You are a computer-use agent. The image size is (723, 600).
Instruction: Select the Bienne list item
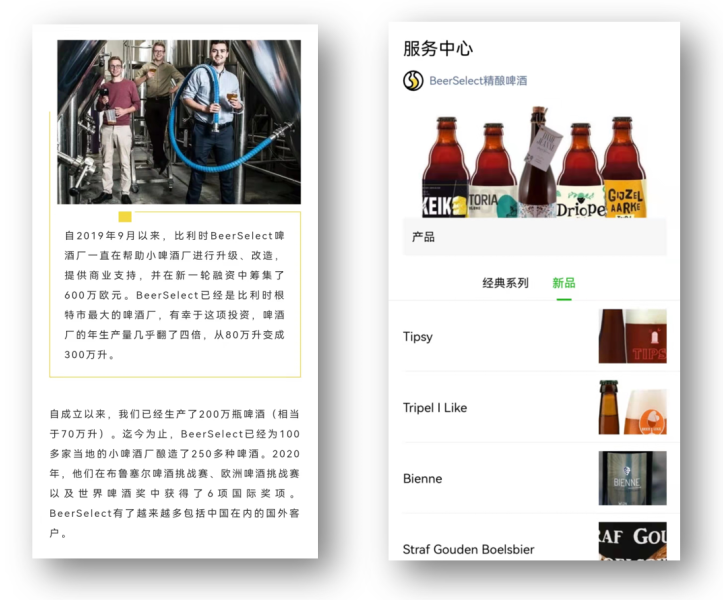coord(422,479)
